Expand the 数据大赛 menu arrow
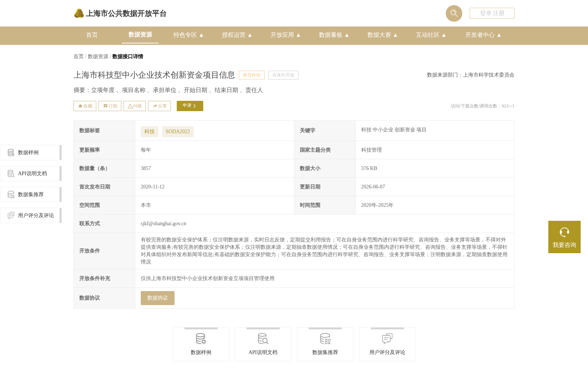Image resolution: width=588 pixels, height=368 pixels. (395, 35)
